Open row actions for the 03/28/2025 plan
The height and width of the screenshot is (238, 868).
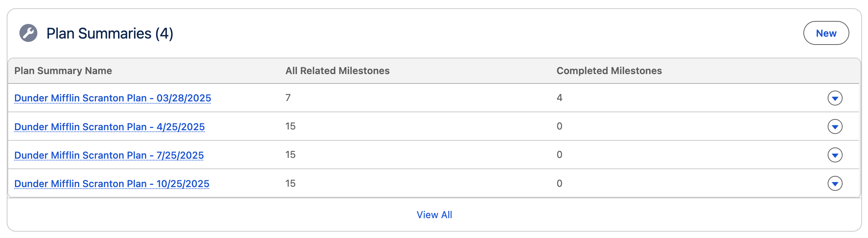[x=835, y=97]
